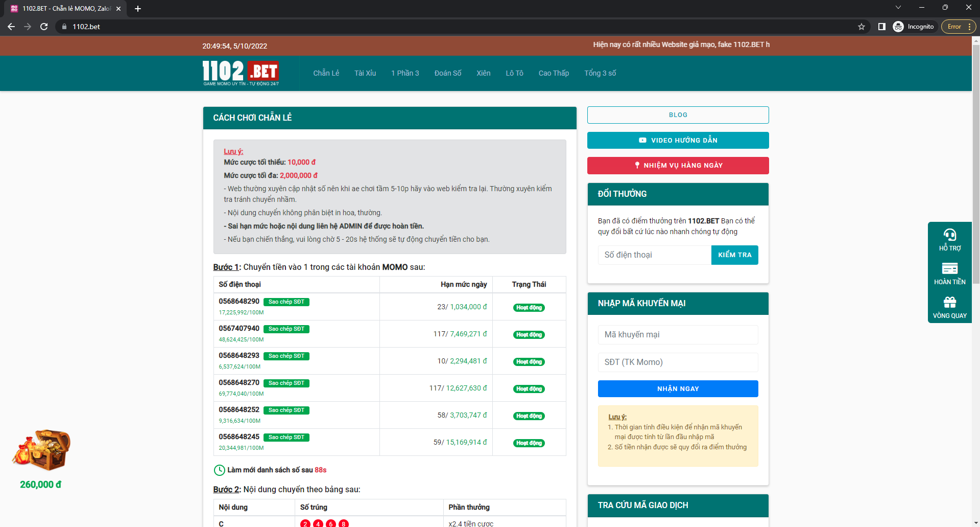
Task: Click the Đổi Thưởng panel header
Action: (678, 194)
